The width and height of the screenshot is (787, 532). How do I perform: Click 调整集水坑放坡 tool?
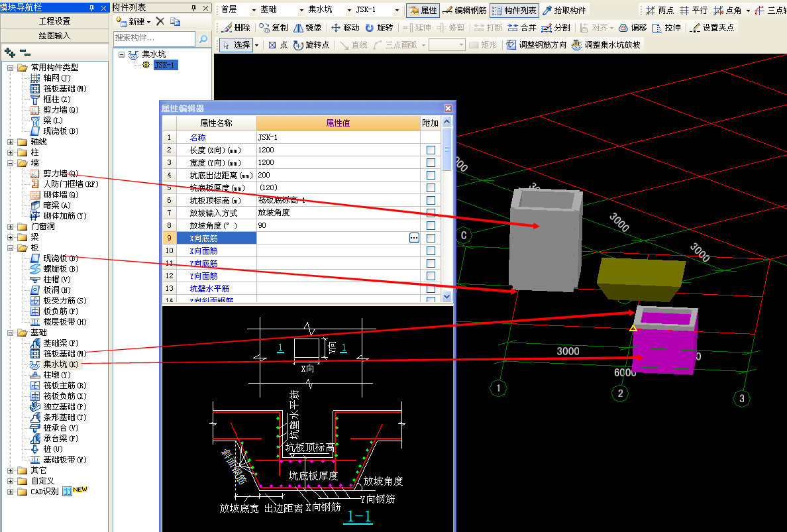(605, 44)
